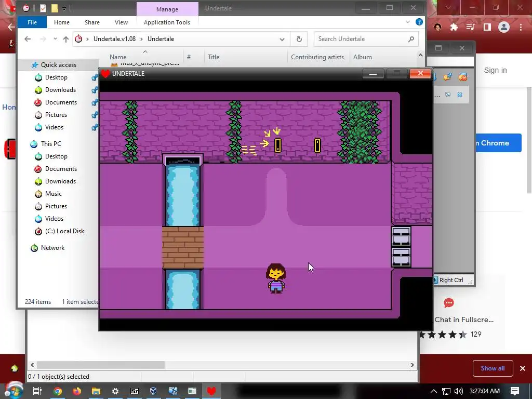Image resolution: width=532 pixels, height=399 pixels.
Task: Select the View ribbon tab
Action: point(121,22)
